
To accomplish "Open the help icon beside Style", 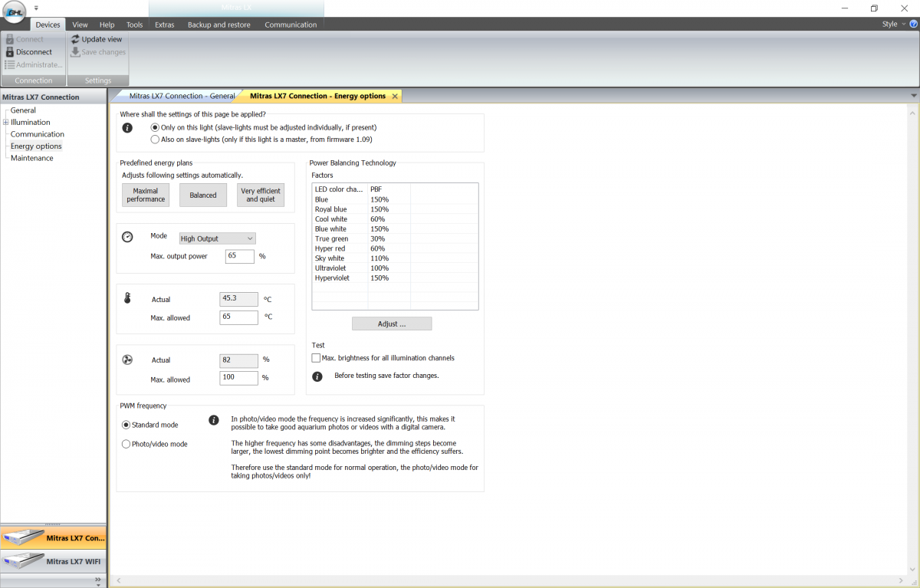I will coord(913,25).
